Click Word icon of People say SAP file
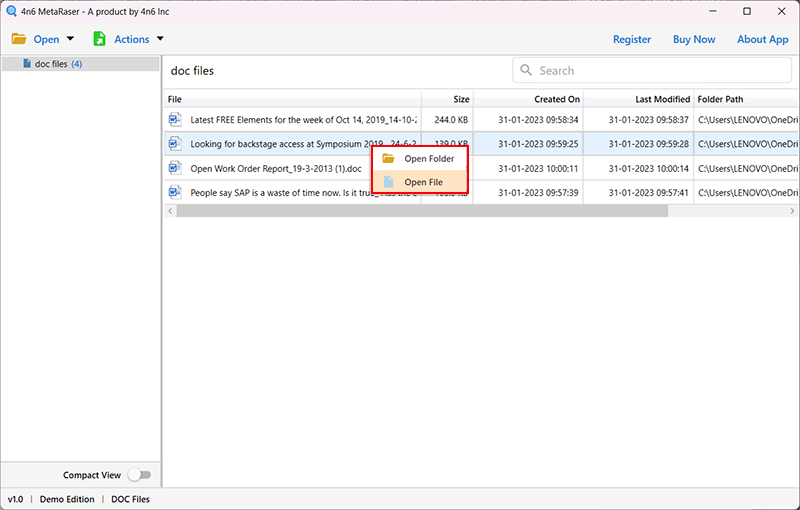Viewport: 800px width, 510px height. (175, 192)
